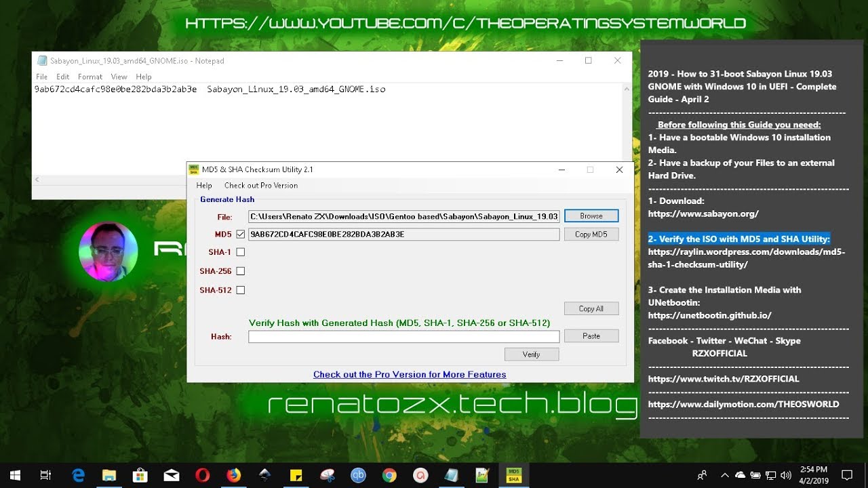Click hash text line in Notepad
This screenshot has height=488, width=868.
[x=210, y=89]
